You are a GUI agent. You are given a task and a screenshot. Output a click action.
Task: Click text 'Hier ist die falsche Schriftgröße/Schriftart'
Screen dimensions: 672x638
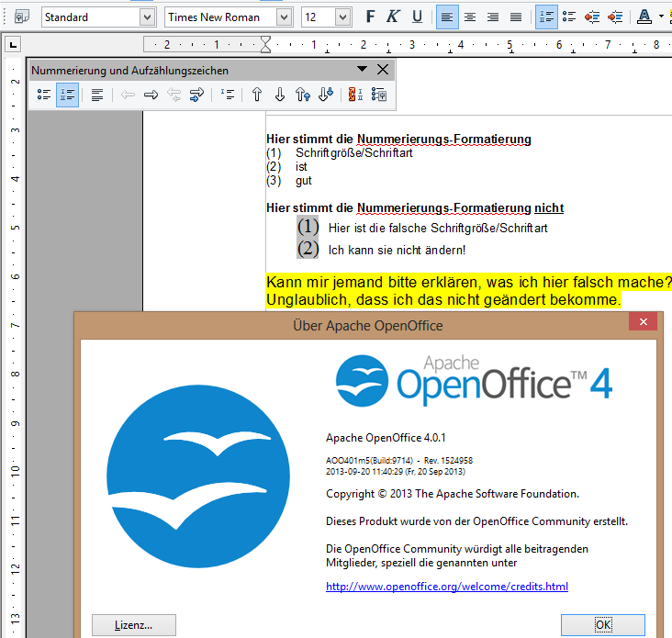[438, 228]
